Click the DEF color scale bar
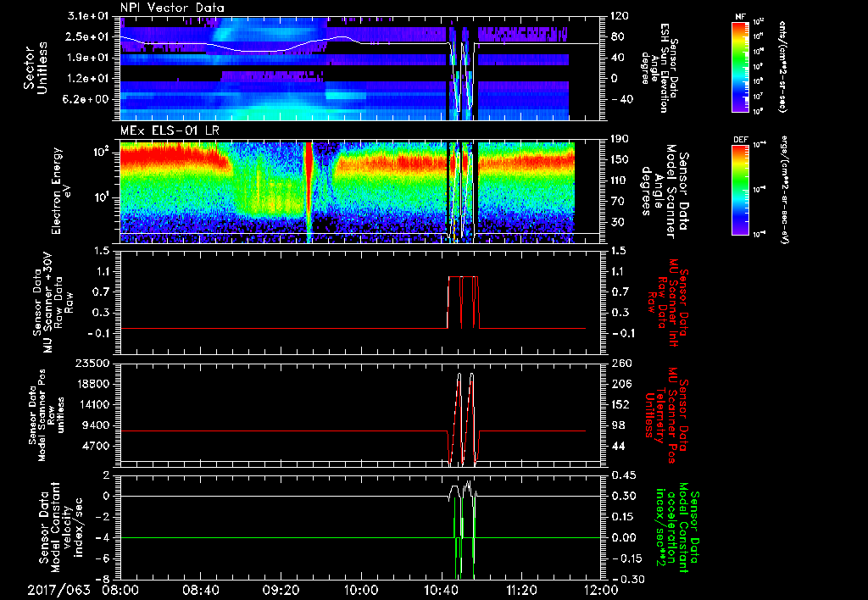Viewport: 868px width, 600px height. click(x=739, y=188)
